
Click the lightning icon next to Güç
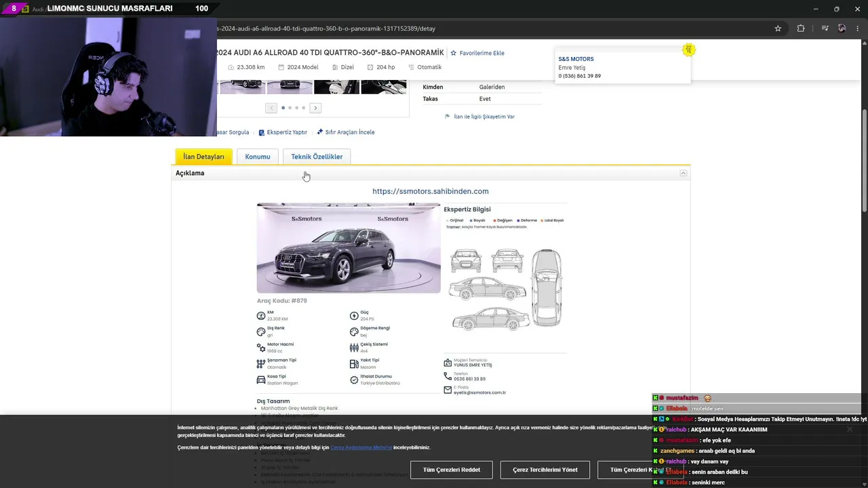pyautogui.click(x=354, y=316)
